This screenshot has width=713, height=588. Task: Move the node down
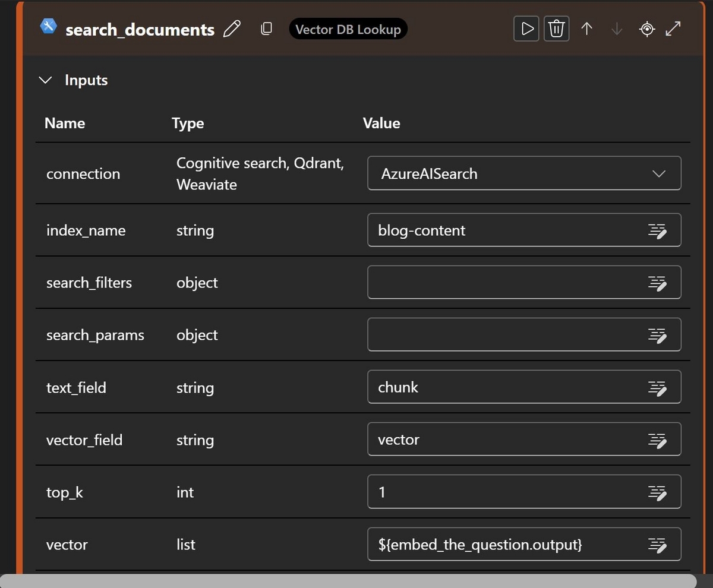click(x=617, y=29)
